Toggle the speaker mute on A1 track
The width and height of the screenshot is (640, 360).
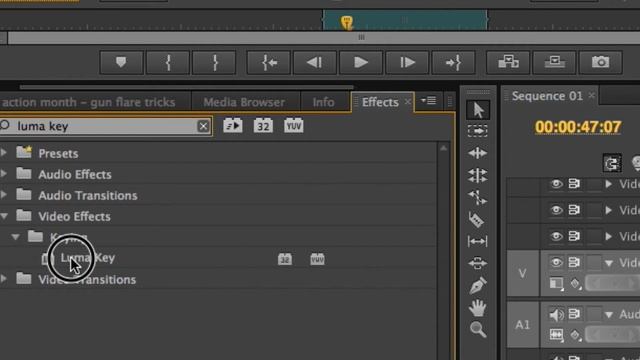click(x=556, y=314)
